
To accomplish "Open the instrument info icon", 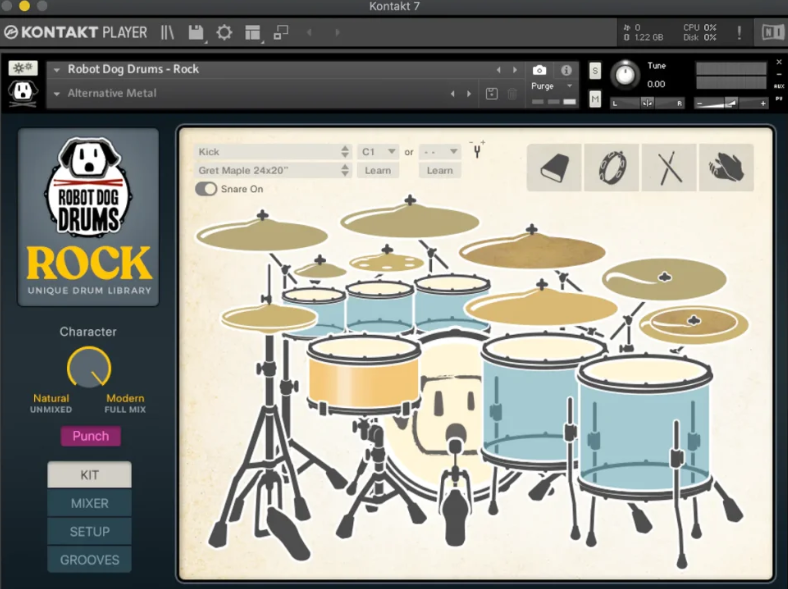I will coord(566,70).
